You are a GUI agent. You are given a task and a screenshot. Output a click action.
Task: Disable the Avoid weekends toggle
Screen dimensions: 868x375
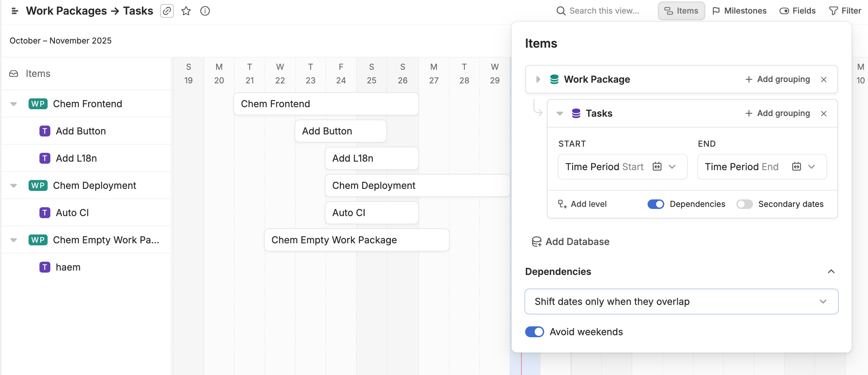(x=535, y=332)
